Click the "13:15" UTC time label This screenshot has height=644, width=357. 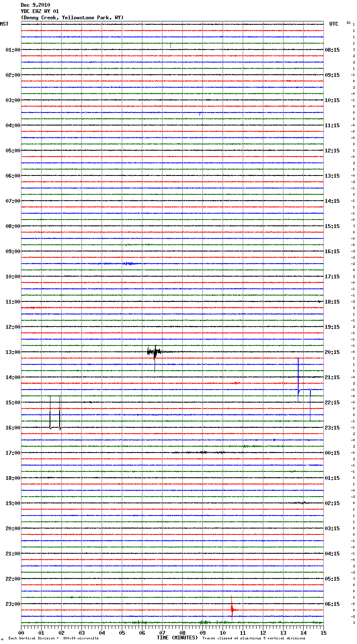tap(332, 176)
